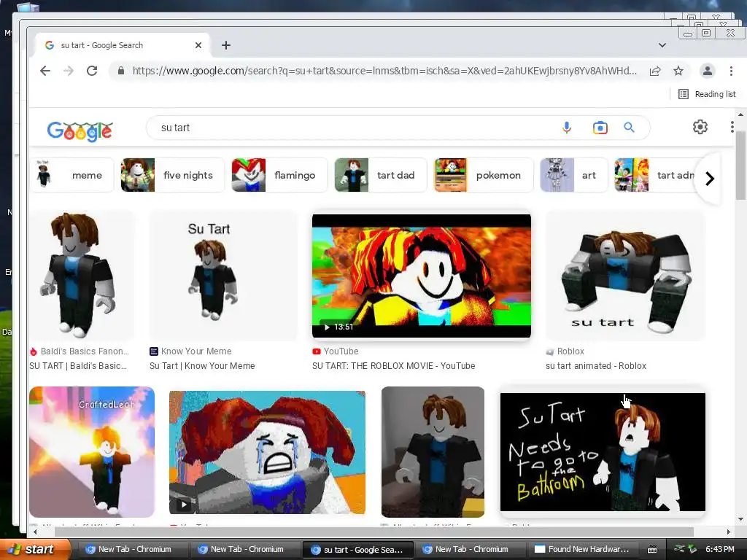
Task: Click the Google holiday logo
Action: tap(80, 131)
